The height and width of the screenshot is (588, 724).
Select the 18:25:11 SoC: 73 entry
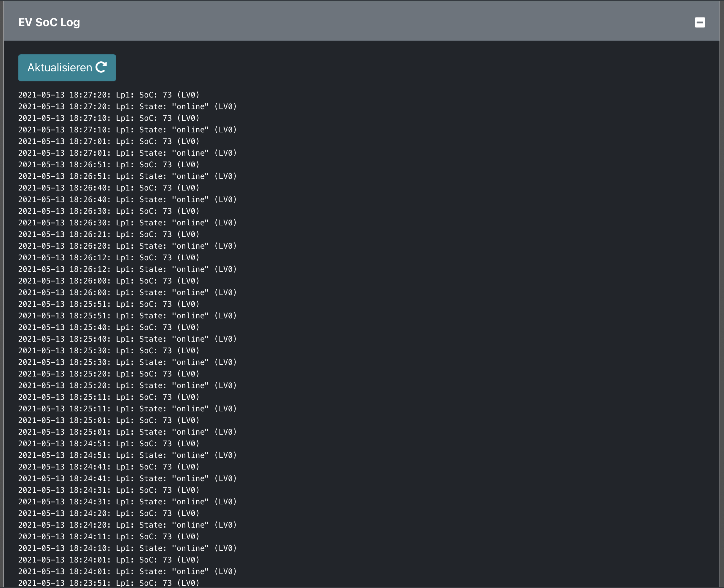pyautogui.click(x=109, y=397)
